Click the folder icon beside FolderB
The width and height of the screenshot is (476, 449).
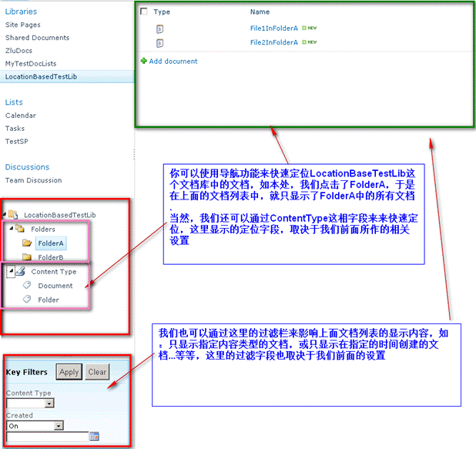pyautogui.click(x=27, y=256)
